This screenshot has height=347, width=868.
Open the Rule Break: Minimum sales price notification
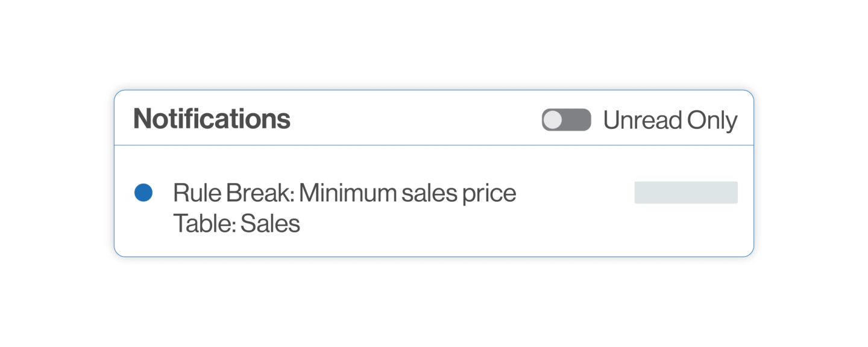pos(344,193)
